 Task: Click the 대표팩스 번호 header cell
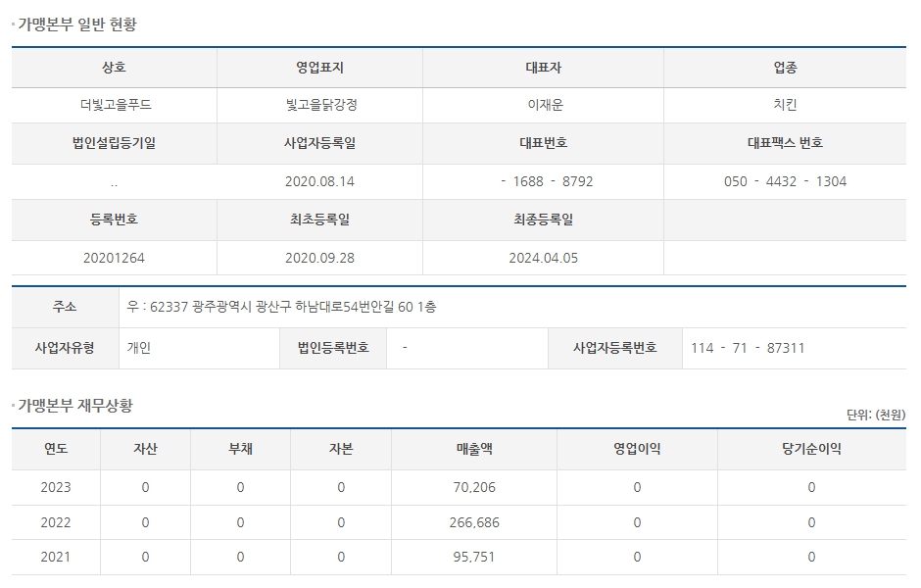786,143
